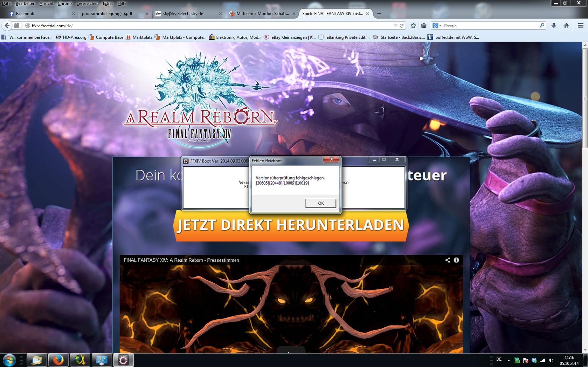
Task: Close the Mittelerde: Mordors Schatten tab
Action: [x=294, y=14]
